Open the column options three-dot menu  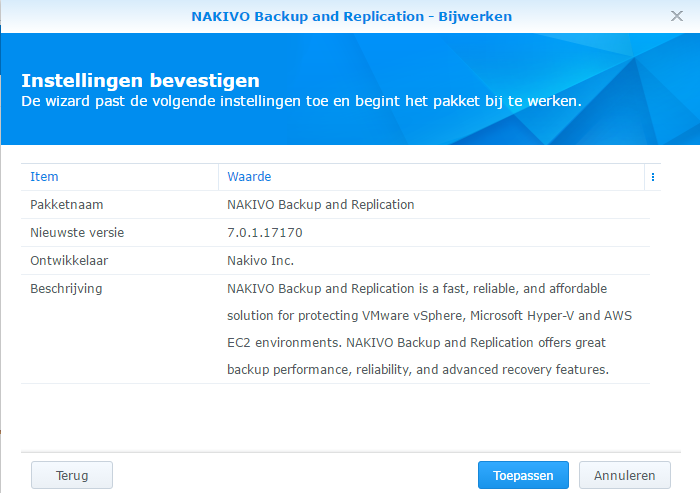653,177
